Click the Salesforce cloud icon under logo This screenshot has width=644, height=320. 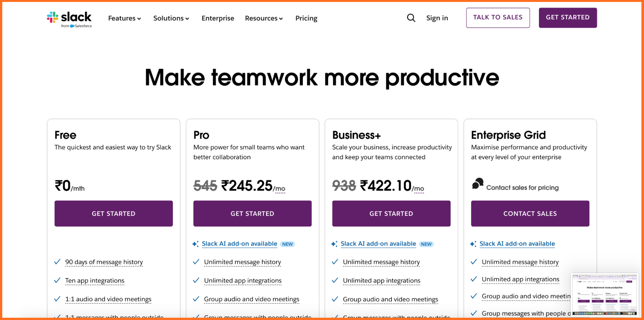(72, 26)
